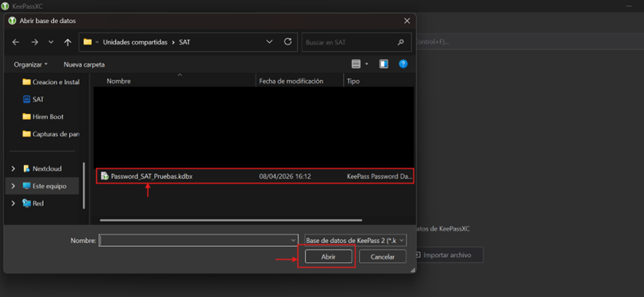This screenshot has width=644, height=297.
Task: Select 'Unidades compartidas' in the address path
Action: (135, 42)
